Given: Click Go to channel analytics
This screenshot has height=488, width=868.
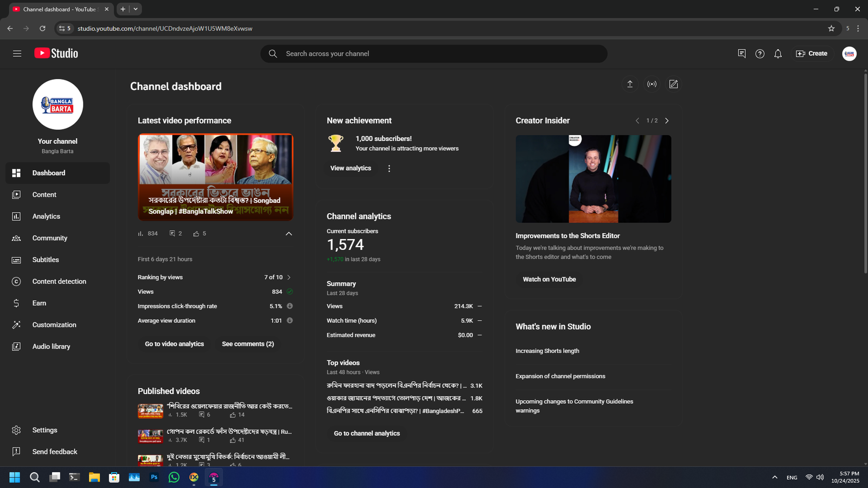Looking at the screenshot, I should coord(367,433).
